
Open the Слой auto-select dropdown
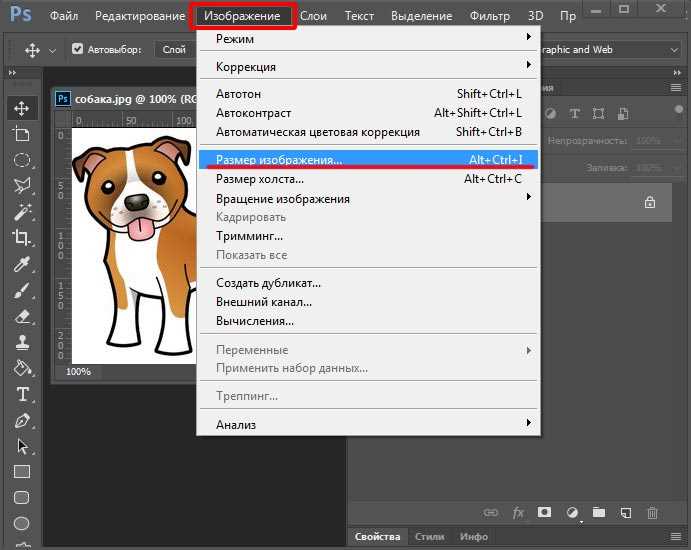[175, 49]
